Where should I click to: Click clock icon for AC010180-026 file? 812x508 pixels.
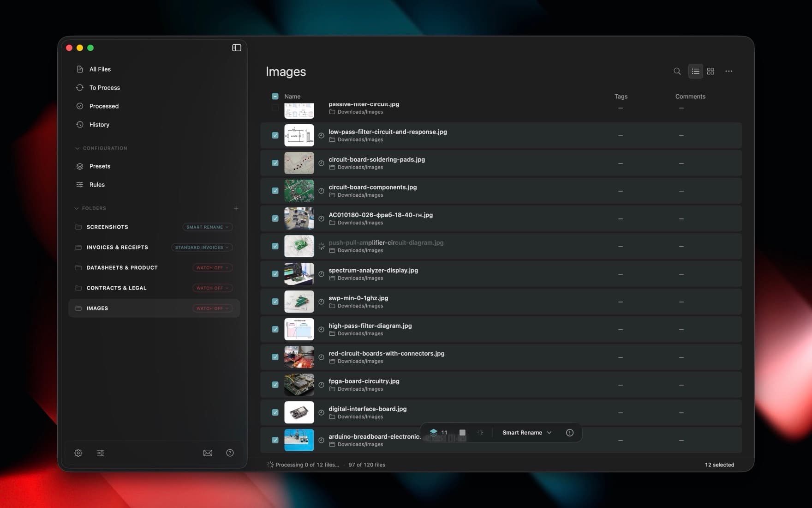click(322, 218)
